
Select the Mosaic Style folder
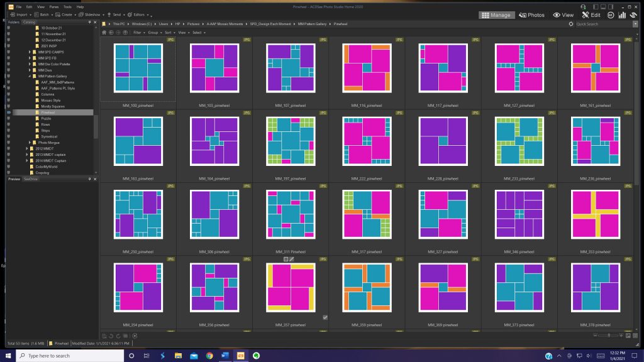tap(50, 100)
